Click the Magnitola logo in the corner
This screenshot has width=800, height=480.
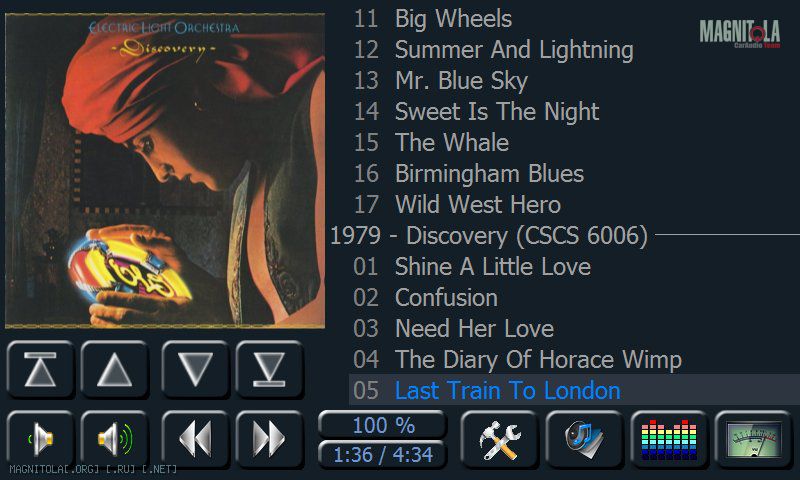click(740, 33)
